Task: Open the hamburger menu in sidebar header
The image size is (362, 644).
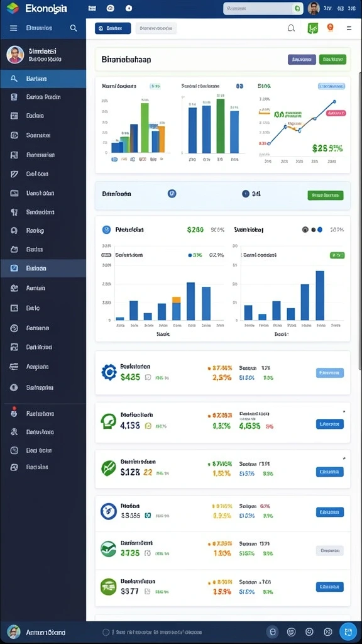Action: pyautogui.click(x=14, y=28)
